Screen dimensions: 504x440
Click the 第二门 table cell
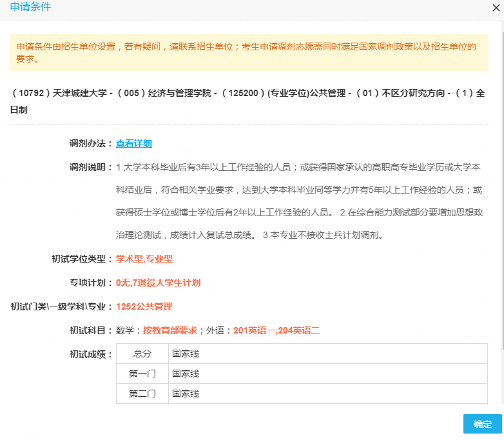[142, 394]
